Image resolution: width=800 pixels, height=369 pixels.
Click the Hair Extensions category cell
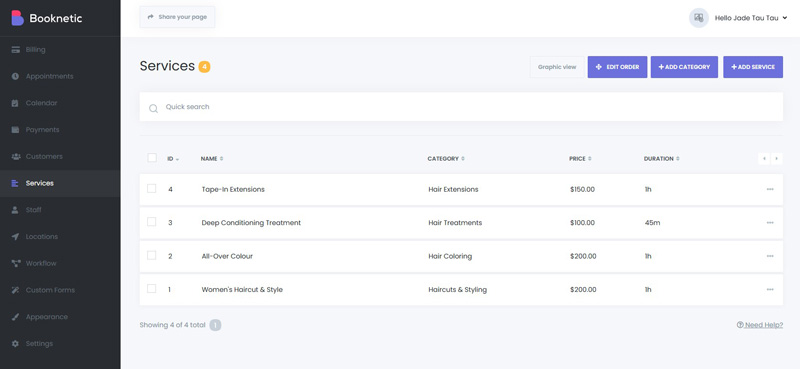454,189
